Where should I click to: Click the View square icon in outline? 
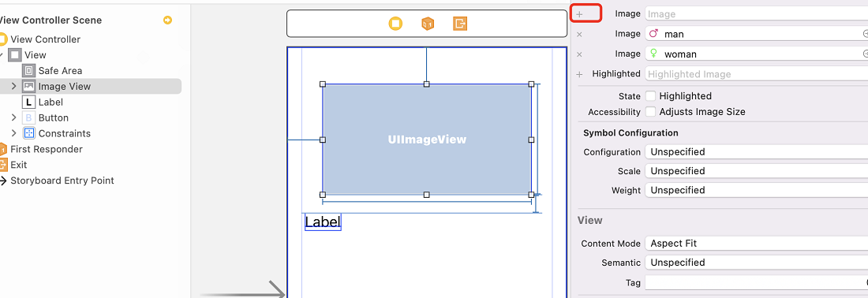coord(15,54)
